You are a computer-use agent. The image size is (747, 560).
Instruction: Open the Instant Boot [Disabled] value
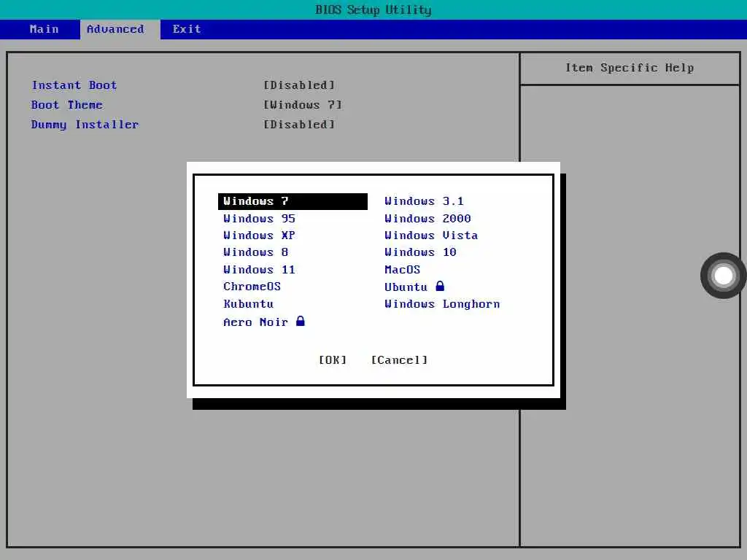(x=299, y=85)
